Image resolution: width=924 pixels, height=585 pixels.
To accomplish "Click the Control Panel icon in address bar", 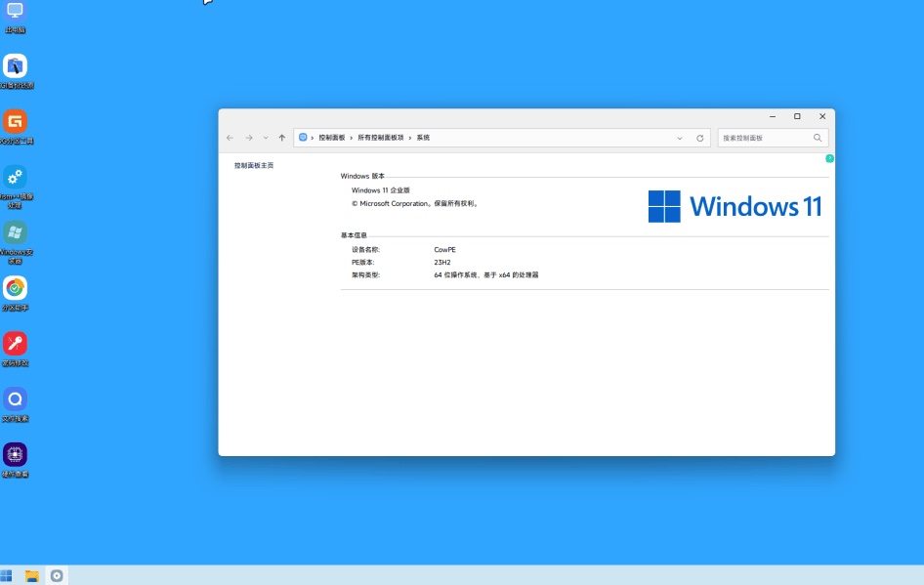I will click(x=303, y=138).
